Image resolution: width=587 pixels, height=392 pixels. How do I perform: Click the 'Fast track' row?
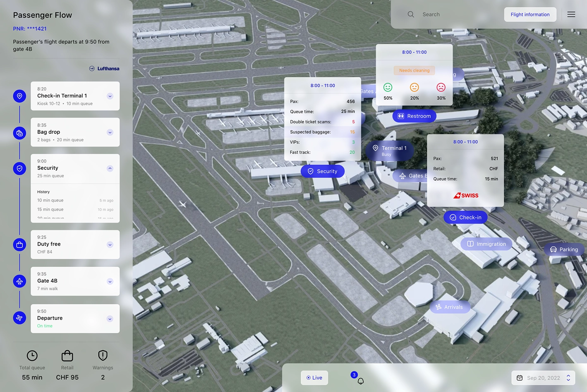point(322,152)
